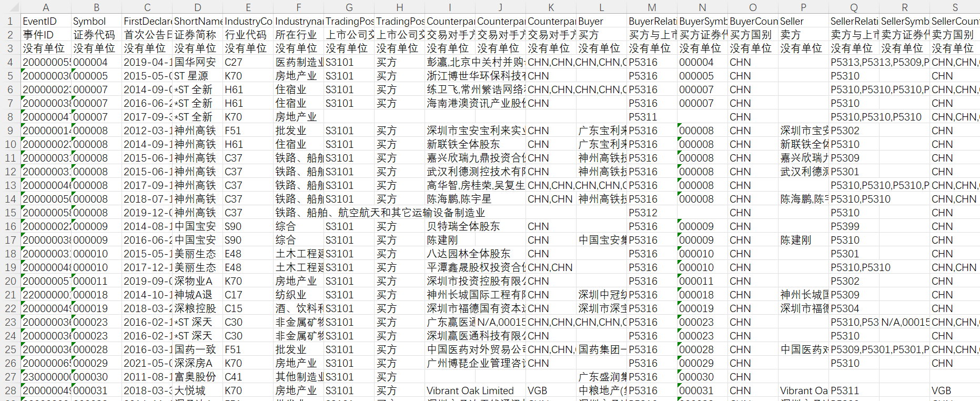Select the BuyerRelati header cell
Screen dimensions: 980x401
tap(652, 21)
